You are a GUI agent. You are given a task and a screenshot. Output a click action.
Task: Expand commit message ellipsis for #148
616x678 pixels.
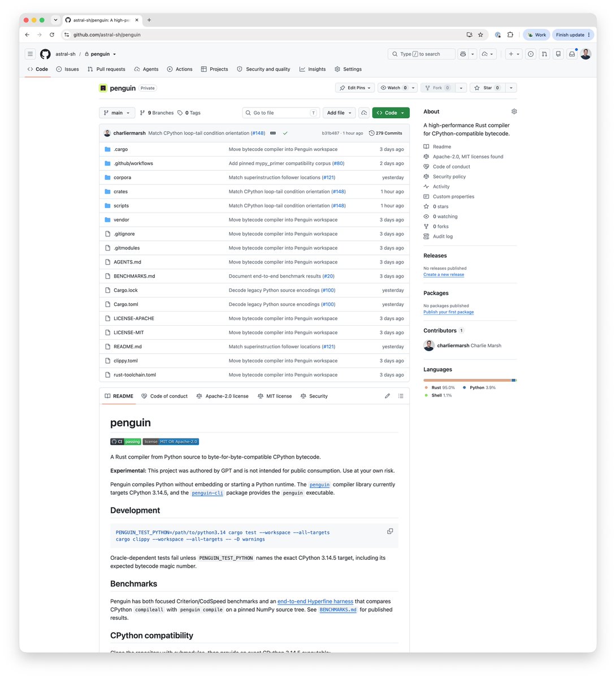(x=273, y=133)
